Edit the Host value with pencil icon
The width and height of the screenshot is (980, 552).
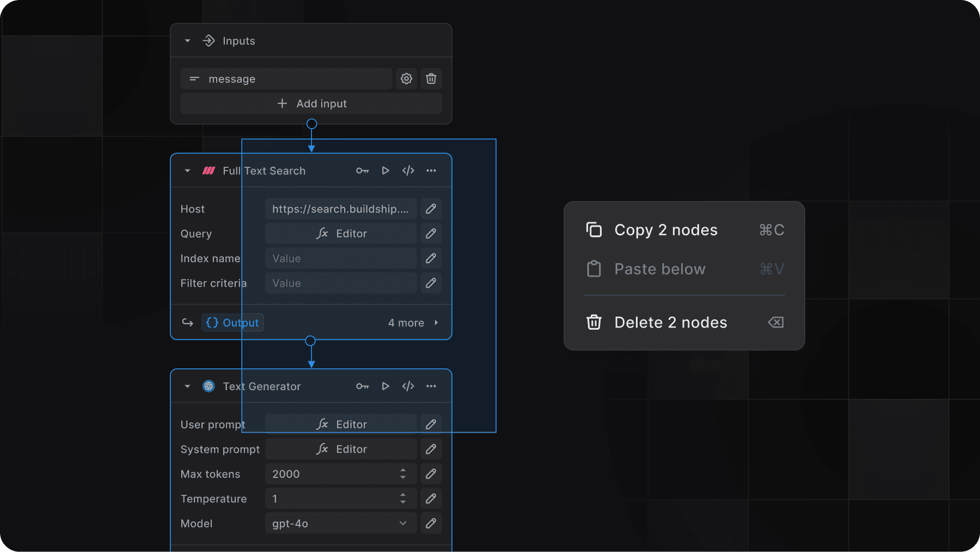click(x=431, y=209)
